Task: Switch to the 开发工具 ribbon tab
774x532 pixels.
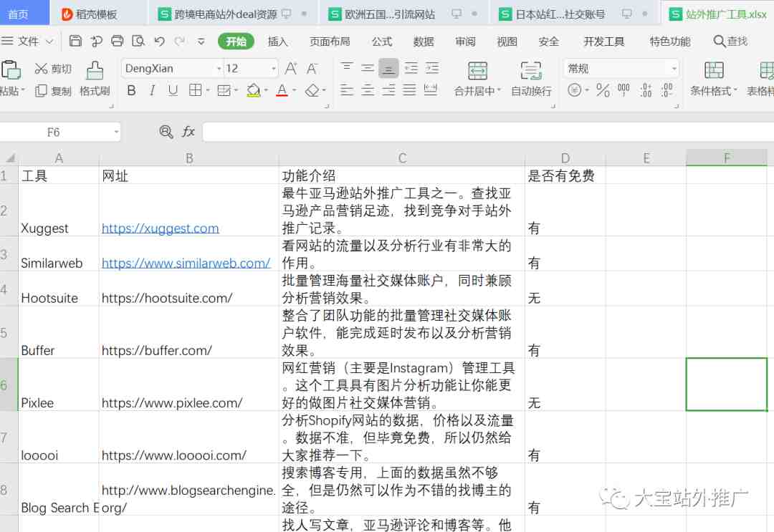Action: [603, 42]
